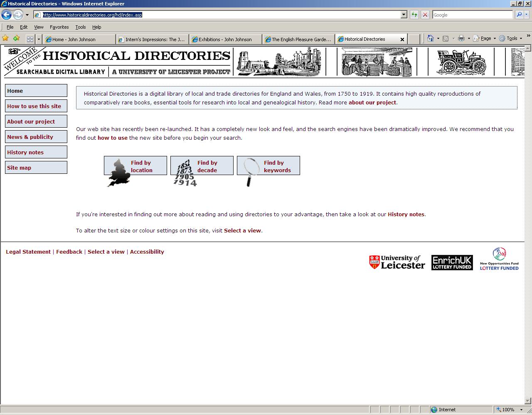The image size is (532, 415).
Task: Click the Home icon on the toolbar
Action: [430, 38]
